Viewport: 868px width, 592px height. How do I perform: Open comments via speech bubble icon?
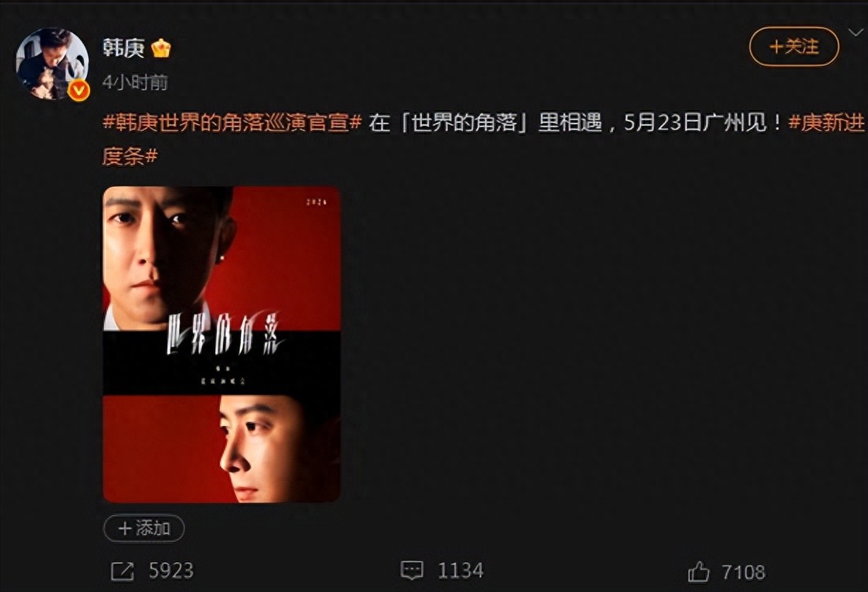tap(412, 569)
